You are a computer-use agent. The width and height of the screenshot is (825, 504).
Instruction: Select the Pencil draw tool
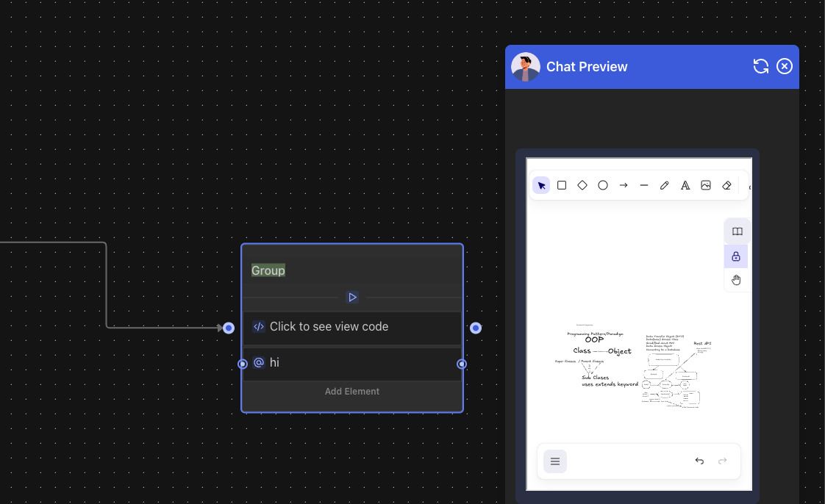(x=665, y=186)
